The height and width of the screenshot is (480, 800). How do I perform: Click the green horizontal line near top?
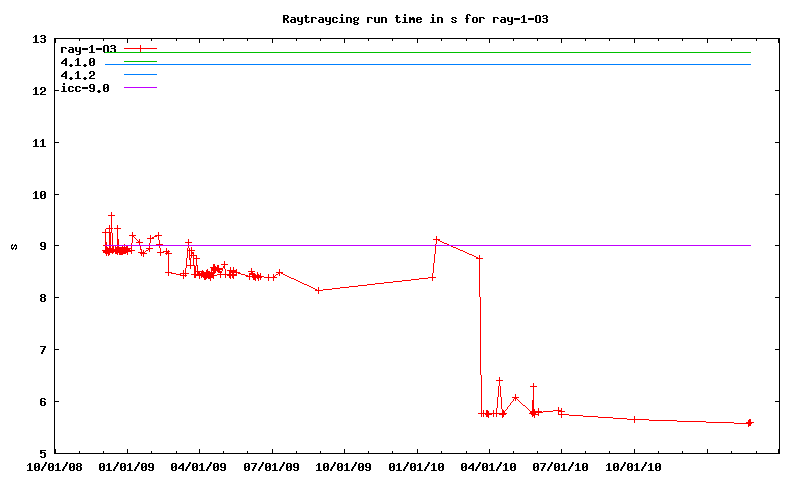[450, 52]
